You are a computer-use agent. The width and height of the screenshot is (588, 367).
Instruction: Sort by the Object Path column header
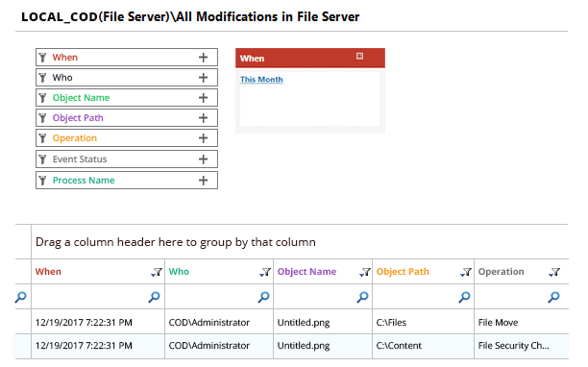click(403, 272)
